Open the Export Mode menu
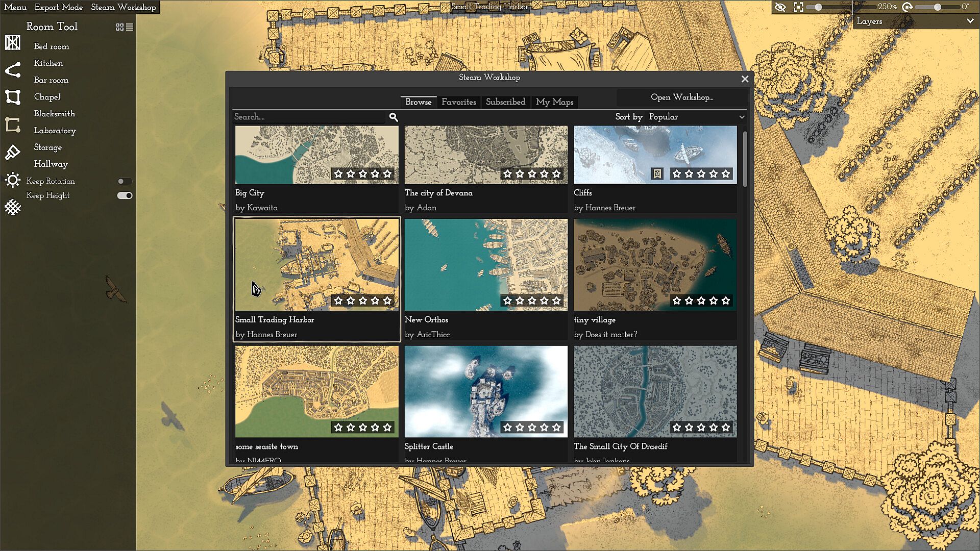 coord(58,7)
